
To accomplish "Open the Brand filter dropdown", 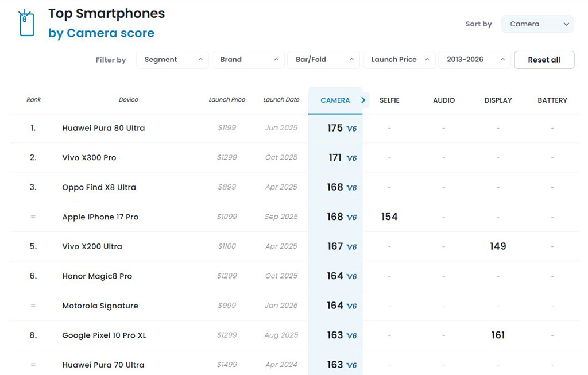I will point(248,60).
